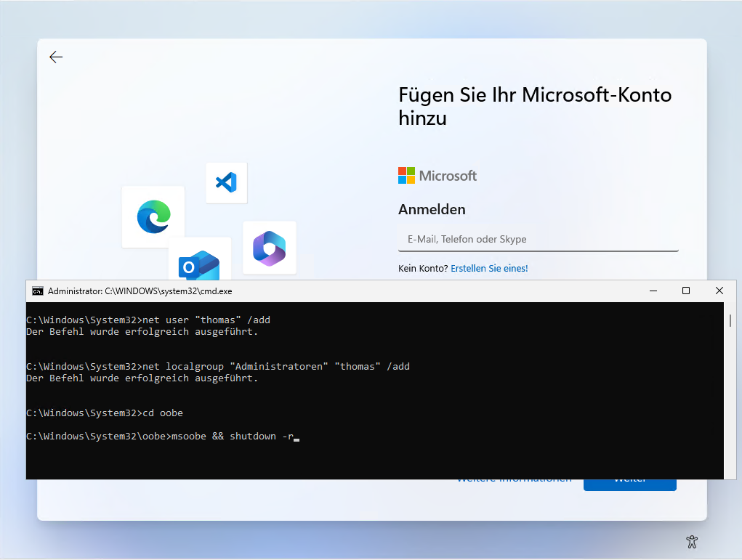Close the Administrator cmd.exe window

[x=719, y=291]
